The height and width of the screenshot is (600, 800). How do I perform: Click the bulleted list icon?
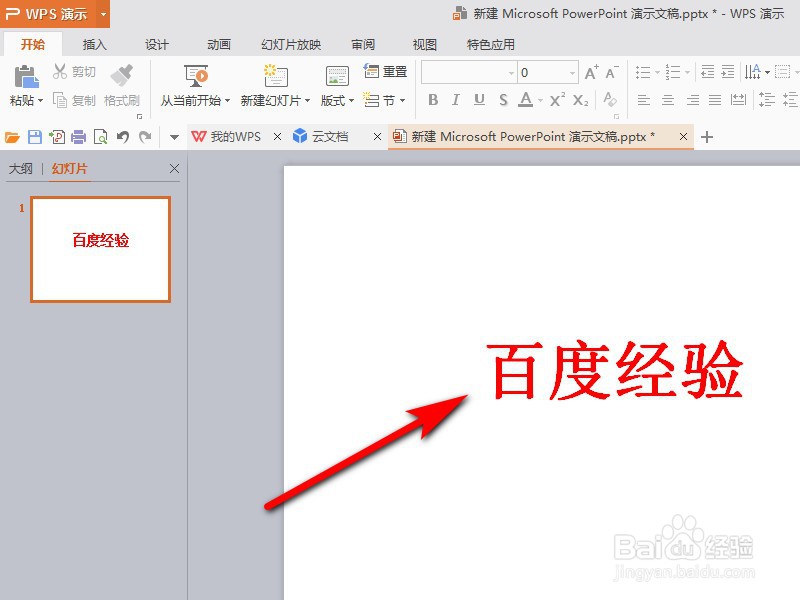tap(643, 72)
